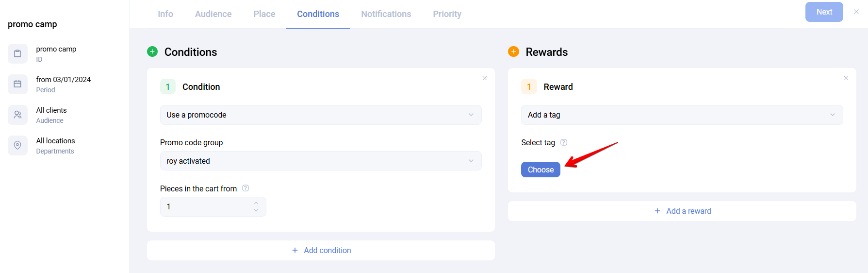The width and height of the screenshot is (868, 273).
Task: Open the Notifications tab
Action: pos(386,14)
